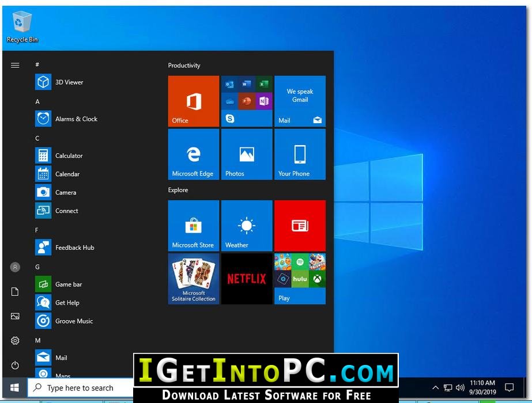Launch the Microsoft Edge tile
The image size is (532, 403).
click(194, 154)
